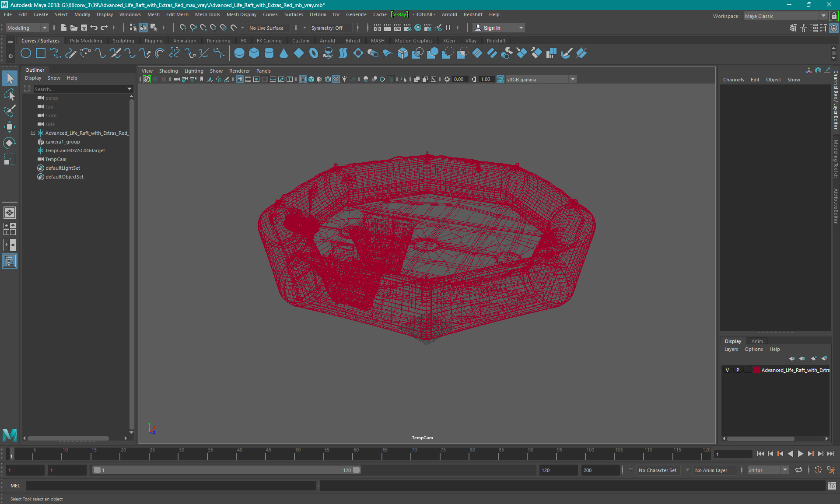Toggle the Outliner panel button

point(10,262)
